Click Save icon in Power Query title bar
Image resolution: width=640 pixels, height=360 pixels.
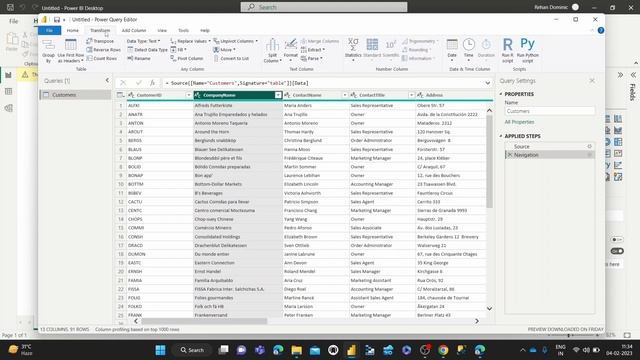point(57,20)
